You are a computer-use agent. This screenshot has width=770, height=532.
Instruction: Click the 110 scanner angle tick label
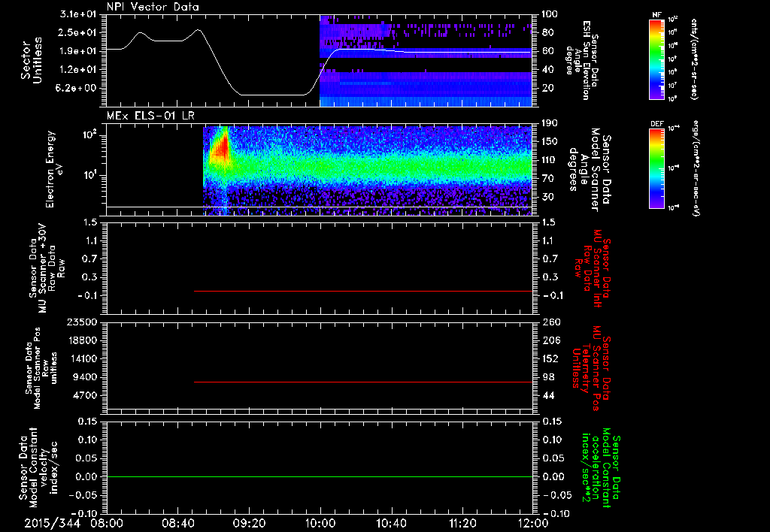(x=550, y=160)
